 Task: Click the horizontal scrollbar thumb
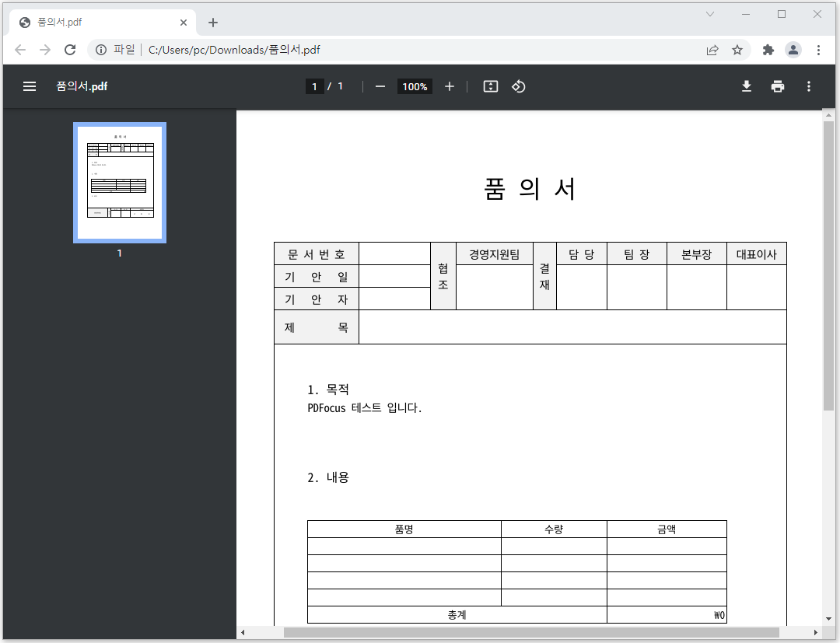coord(531,632)
